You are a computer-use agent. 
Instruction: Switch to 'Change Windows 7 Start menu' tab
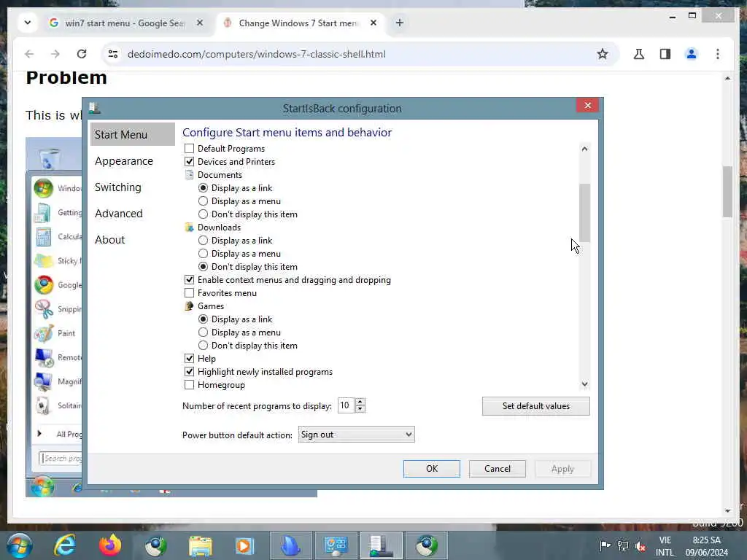click(x=300, y=23)
